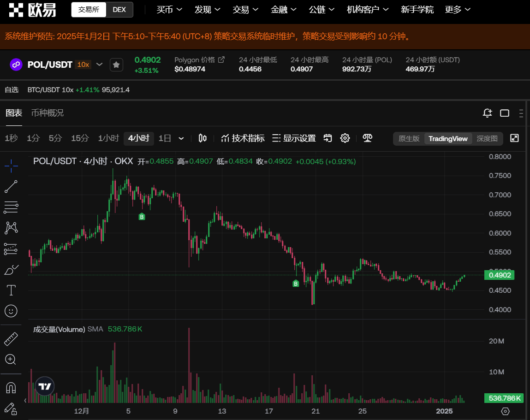Expand the 买币 navigation menu
The image size is (530, 420).
tap(169, 10)
